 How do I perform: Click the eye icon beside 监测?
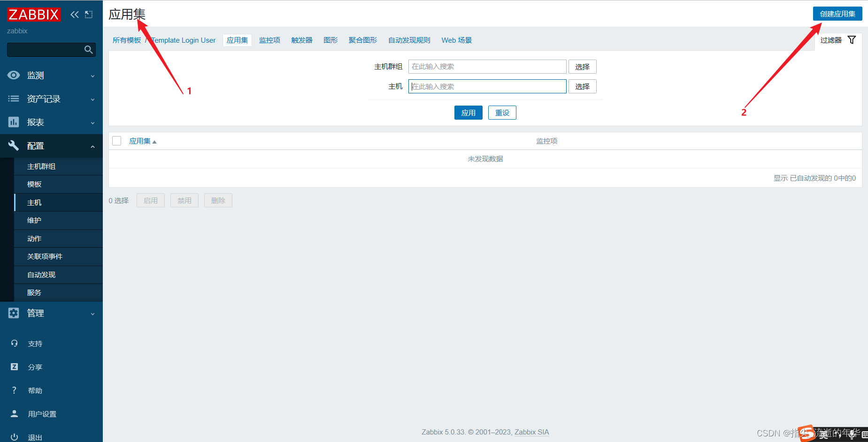tap(14, 75)
